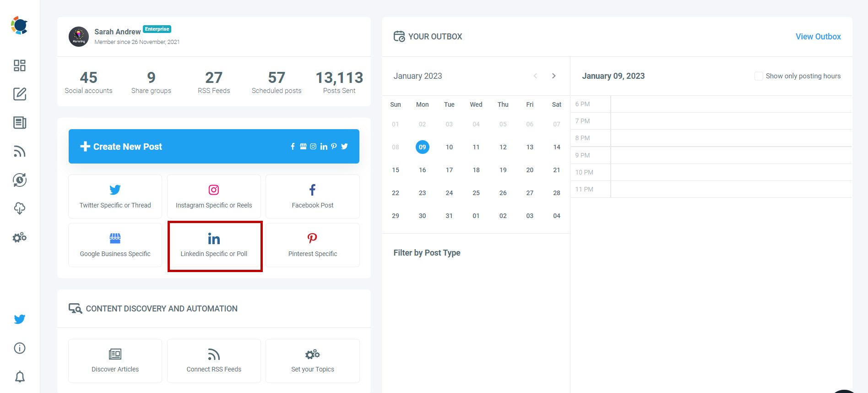The image size is (868, 393).
Task: Select January 16 in the calendar
Action: click(x=422, y=170)
